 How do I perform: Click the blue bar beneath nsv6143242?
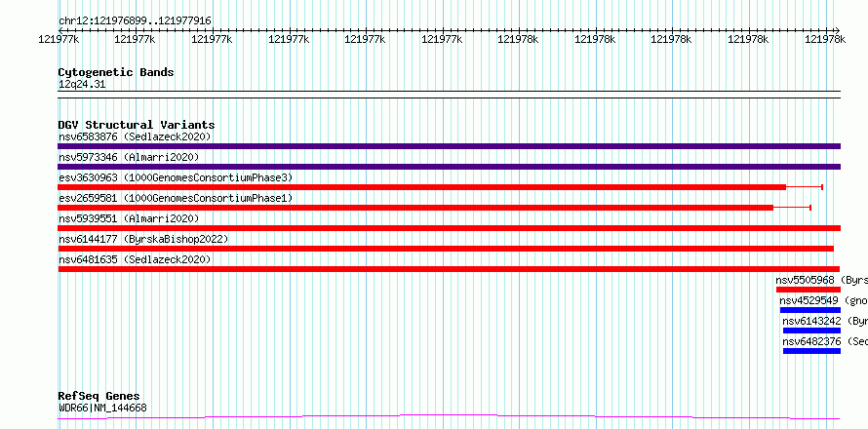[811, 331]
